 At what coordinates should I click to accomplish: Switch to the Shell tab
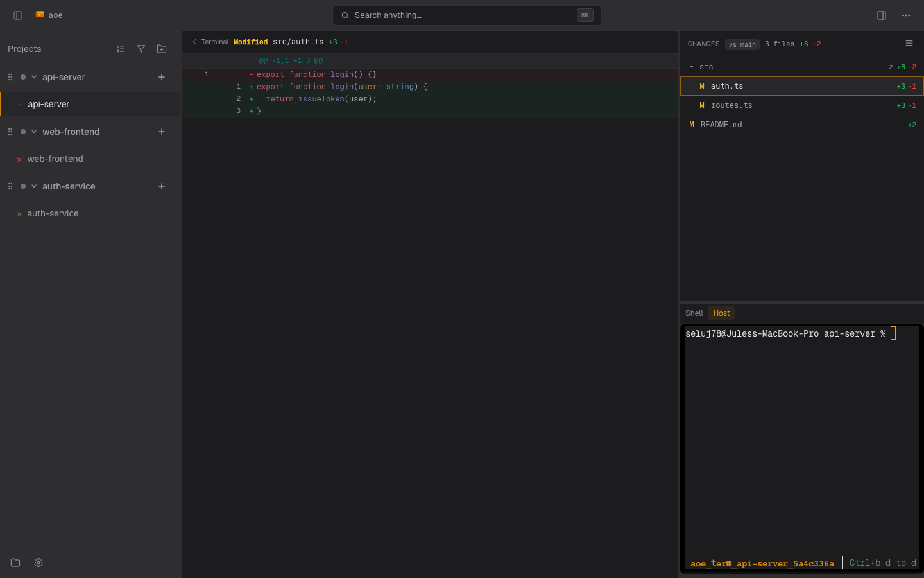click(694, 313)
